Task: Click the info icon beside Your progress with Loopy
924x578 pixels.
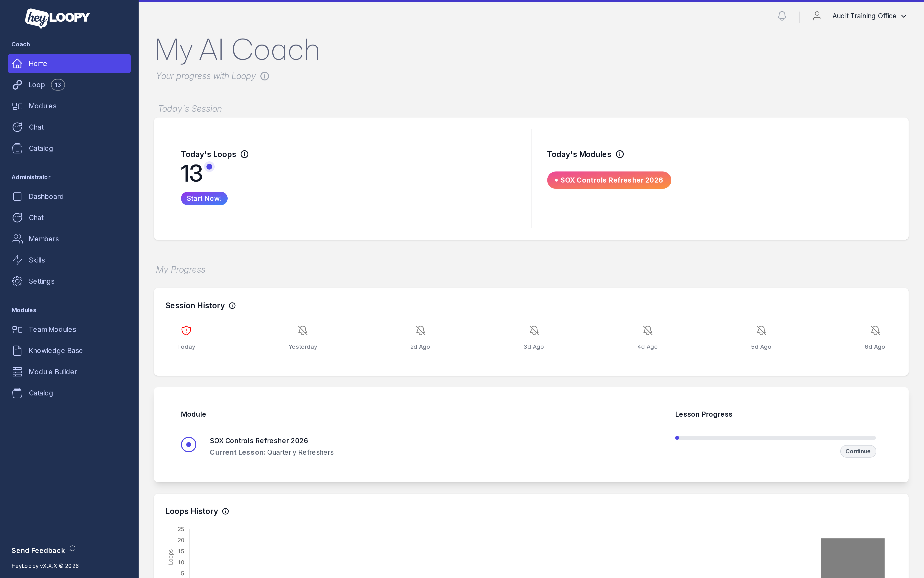Action: coord(265,76)
